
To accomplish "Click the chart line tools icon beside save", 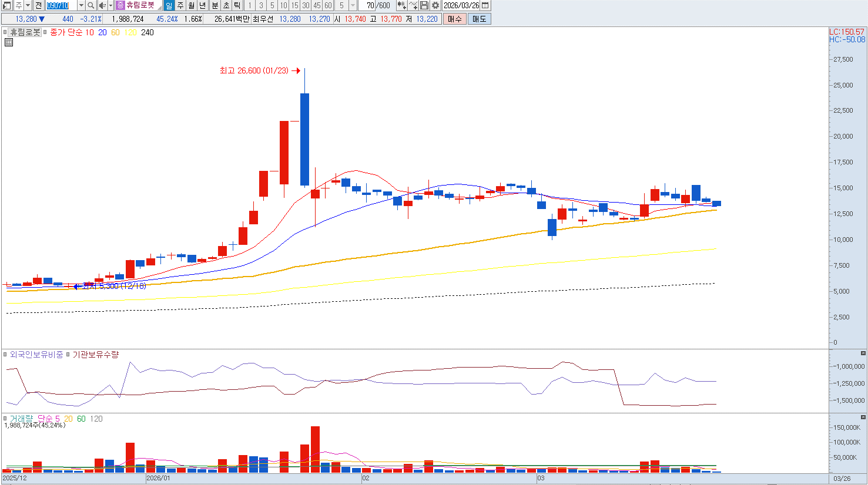I will (x=413, y=5).
